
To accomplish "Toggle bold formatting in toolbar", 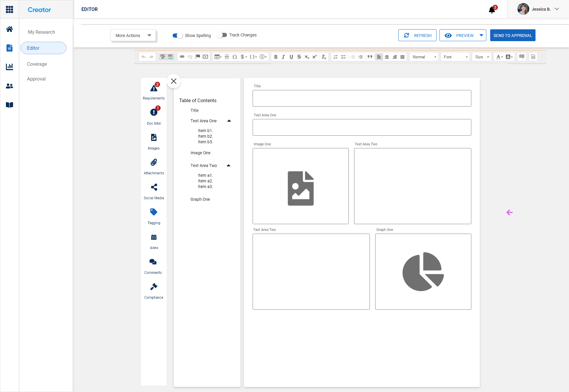I will [x=276, y=57].
